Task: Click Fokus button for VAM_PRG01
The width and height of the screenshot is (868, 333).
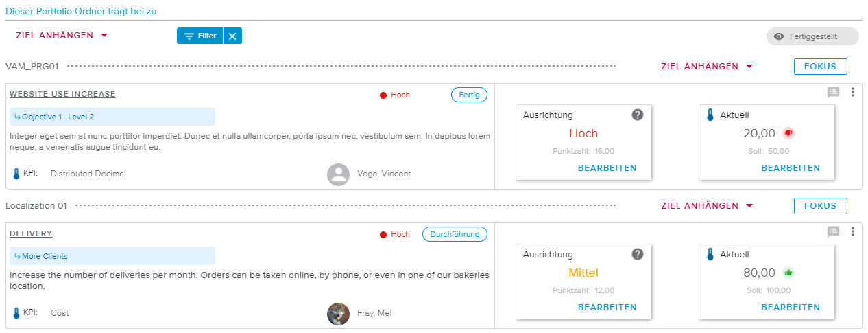Action: click(x=820, y=67)
